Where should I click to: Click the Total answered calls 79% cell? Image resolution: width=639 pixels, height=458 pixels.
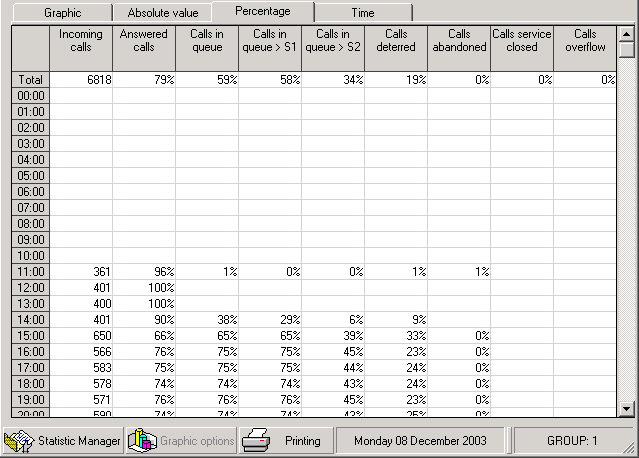pos(144,79)
